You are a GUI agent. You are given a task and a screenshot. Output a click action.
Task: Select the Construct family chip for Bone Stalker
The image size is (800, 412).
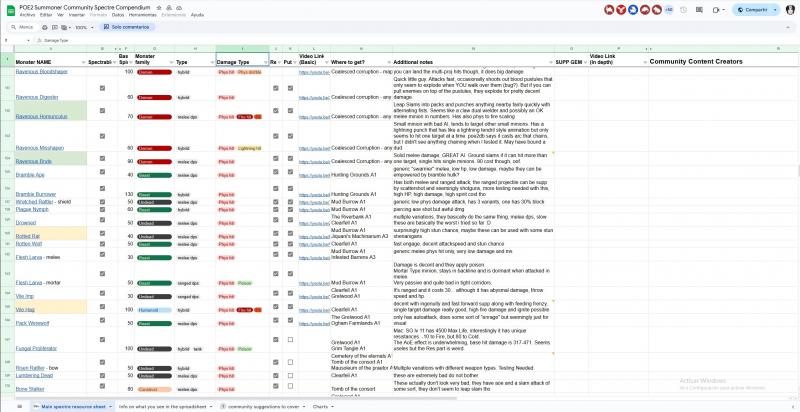click(x=154, y=389)
